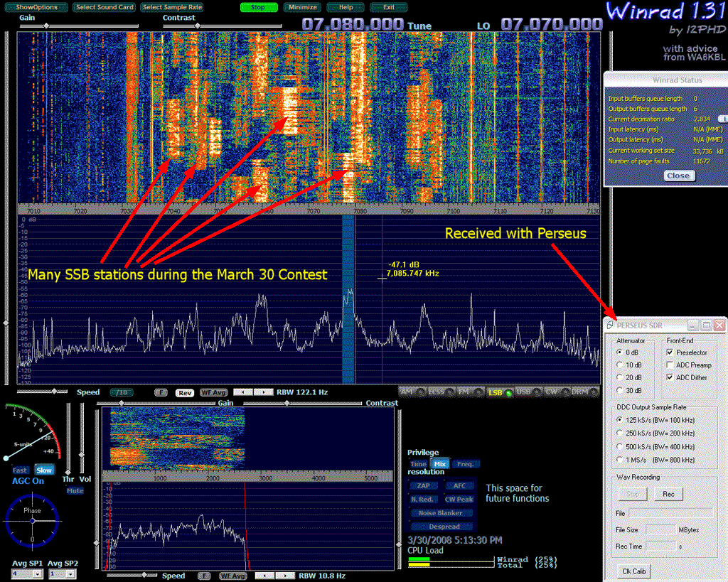The image size is (728, 582).
Task: Toggle the Despread function
Action: tap(444, 527)
